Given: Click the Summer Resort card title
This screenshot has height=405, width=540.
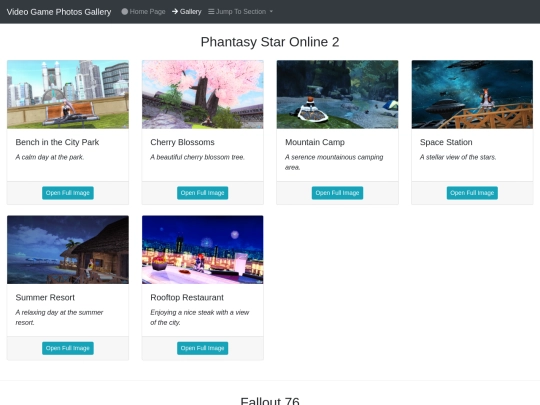Looking at the screenshot, I should click(x=45, y=298).
